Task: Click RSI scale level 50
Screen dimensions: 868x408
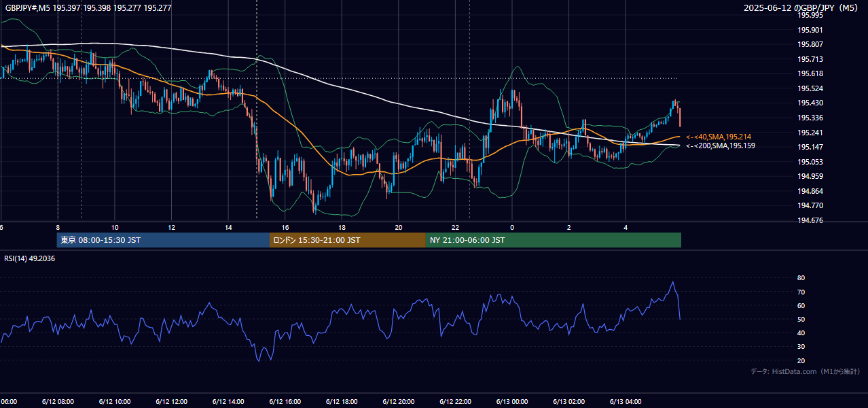Action: [x=801, y=319]
